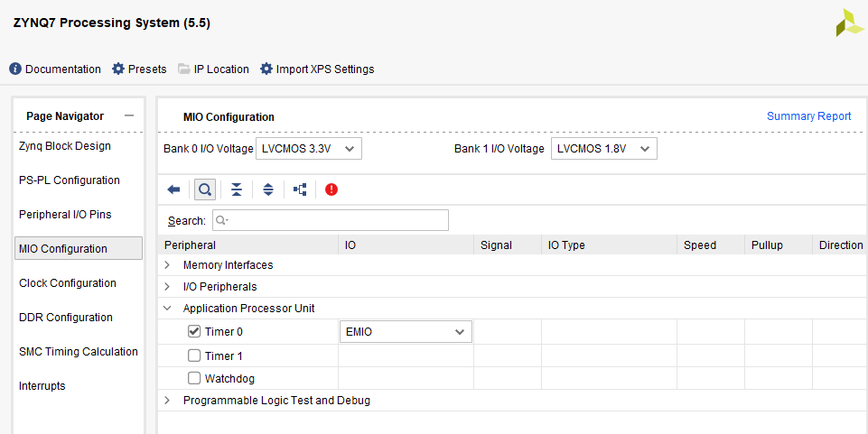Viewport: 868px width, 434px height.
Task: Click the collapse all toolbar icon
Action: point(237,189)
